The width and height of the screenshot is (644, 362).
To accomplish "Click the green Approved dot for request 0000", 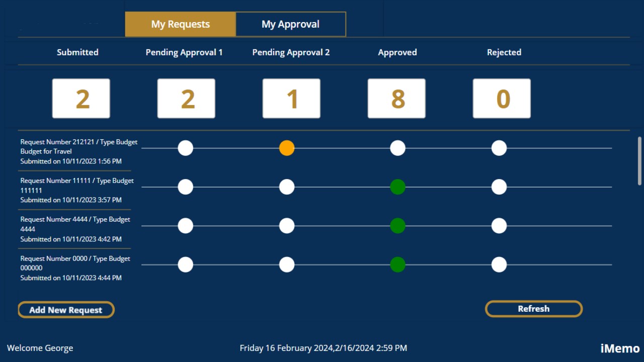I will [x=397, y=264].
